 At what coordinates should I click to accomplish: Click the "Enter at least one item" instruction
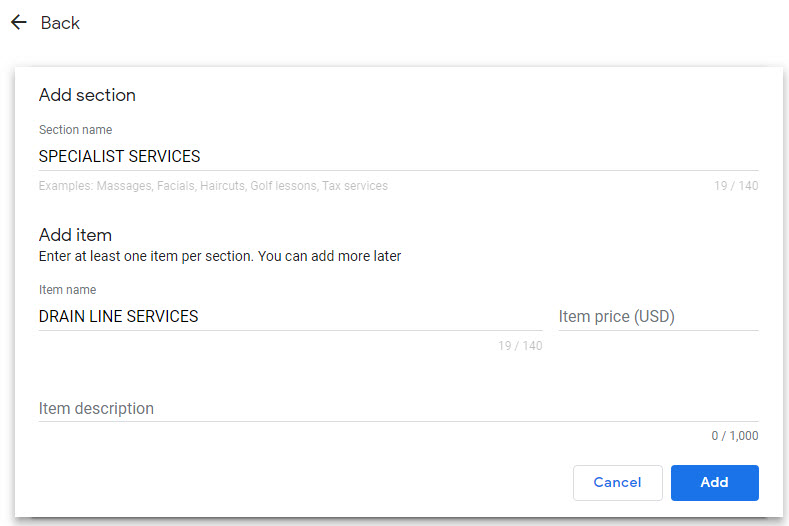coord(220,256)
